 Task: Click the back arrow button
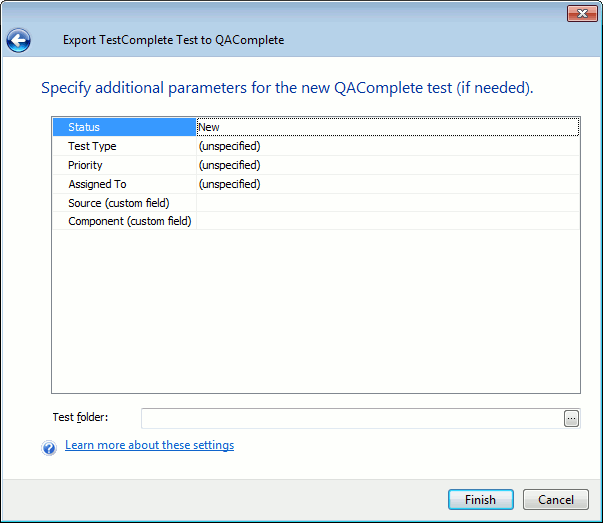click(18, 41)
